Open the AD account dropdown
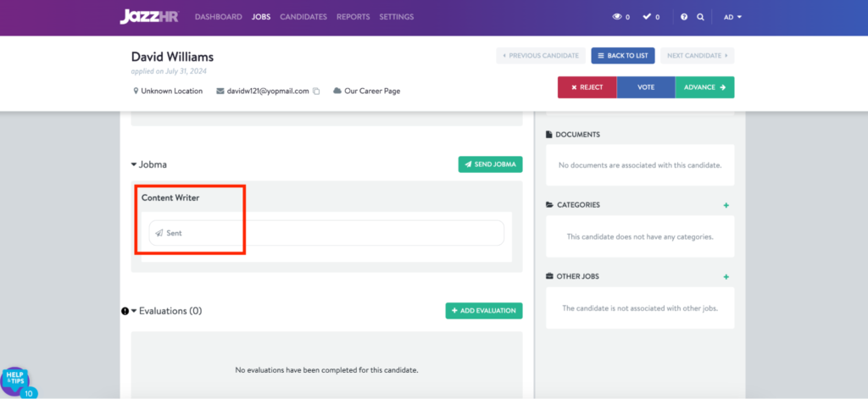This screenshot has height=399, width=868. tap(732, 17)
